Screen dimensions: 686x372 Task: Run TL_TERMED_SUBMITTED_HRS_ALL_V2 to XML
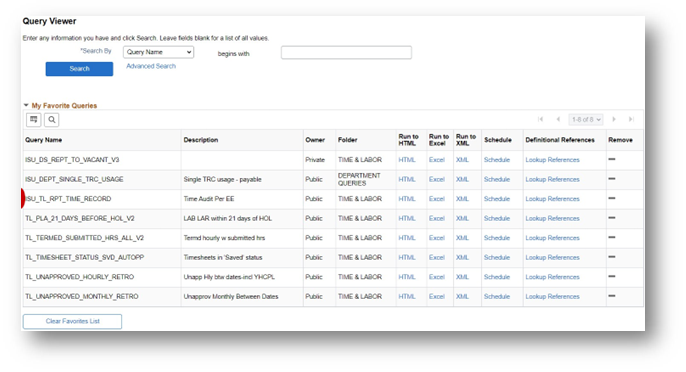pos(462,238)
